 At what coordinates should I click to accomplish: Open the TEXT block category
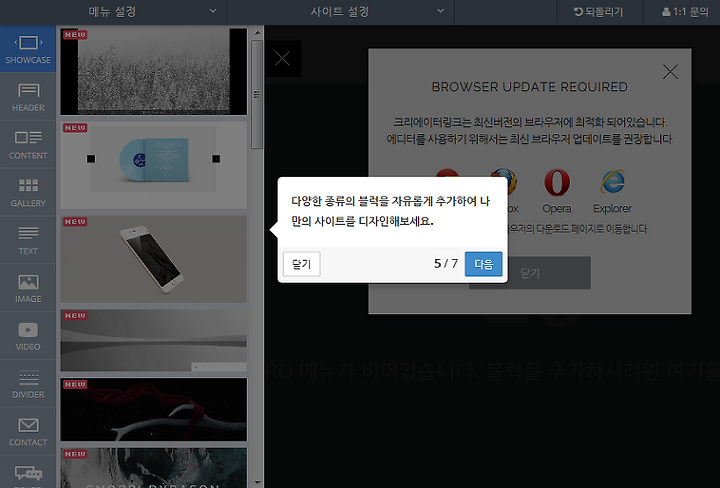pyautogui.click(x=28, y=240)
